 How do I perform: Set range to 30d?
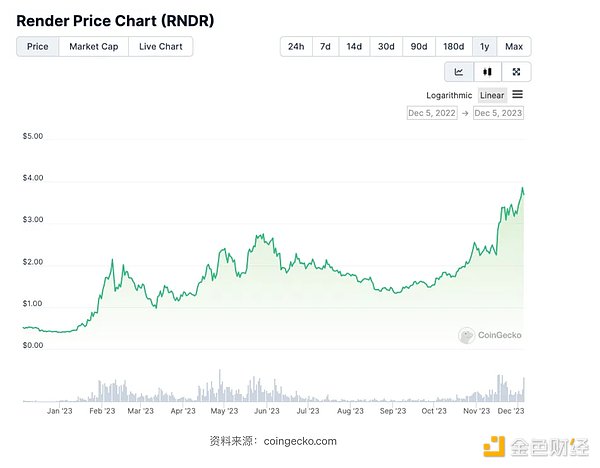[385, 46]
